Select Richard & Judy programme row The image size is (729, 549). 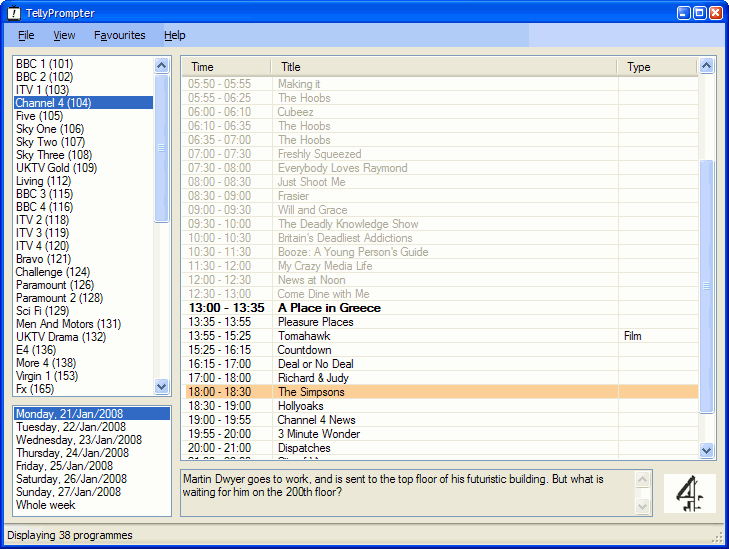click(x=440, y=377)
